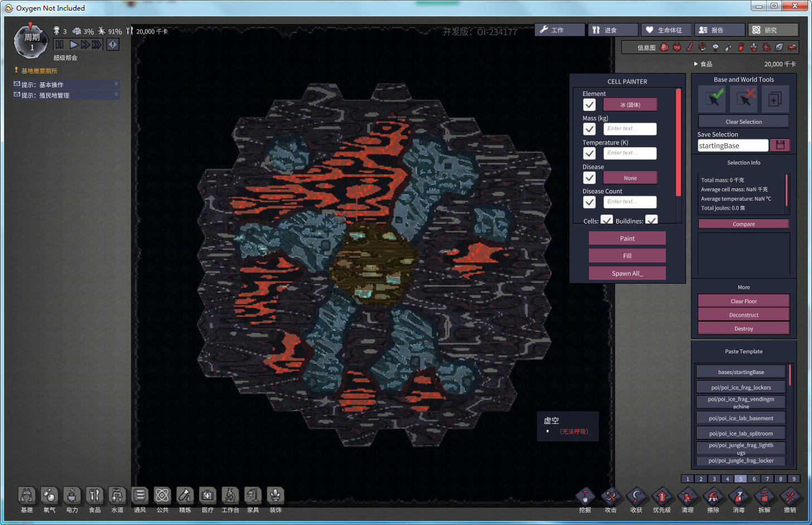The width and height of the screenshot is (812, 525).
Task: Toggle the temperature thermometer overlay
Action: coord(689,47)
